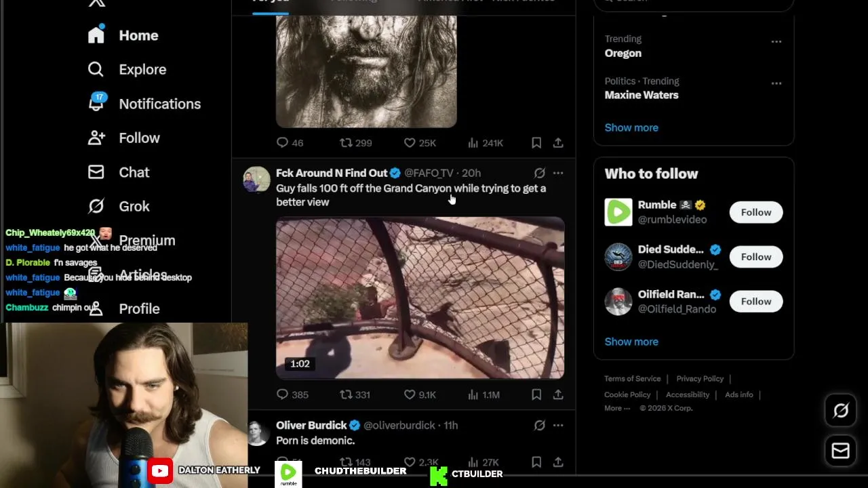The width and height of the screenshot is (868, 488).
Task: Click the Notifications bell icon
Action: tap(96, 103)
